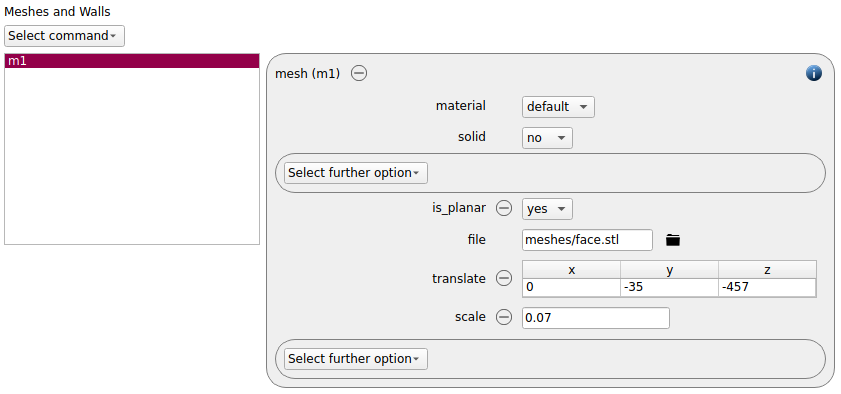841x394 pixels.
Task: Open the material default dropdown
Action: [x=558, y=107]
